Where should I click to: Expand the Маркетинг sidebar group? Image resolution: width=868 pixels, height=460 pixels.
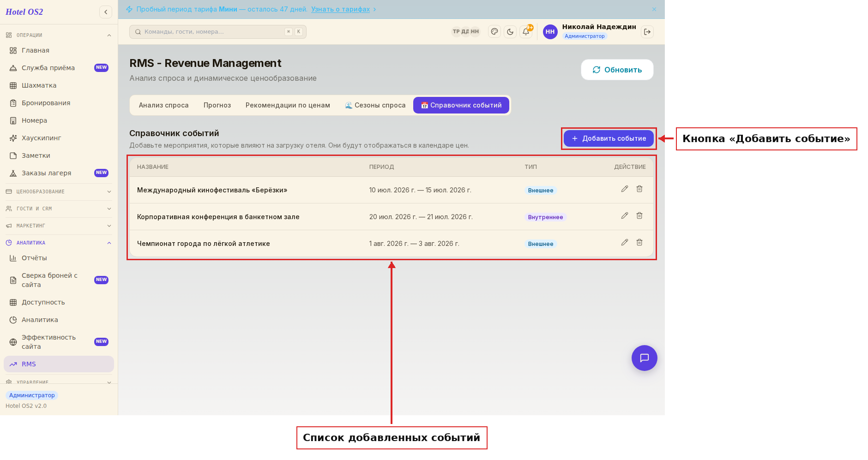point(59,226)
